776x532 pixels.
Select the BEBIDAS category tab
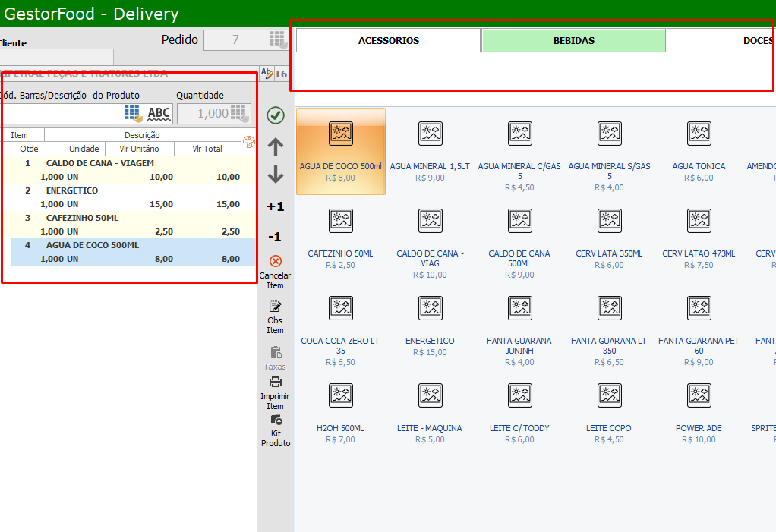(x=573, y=41)
